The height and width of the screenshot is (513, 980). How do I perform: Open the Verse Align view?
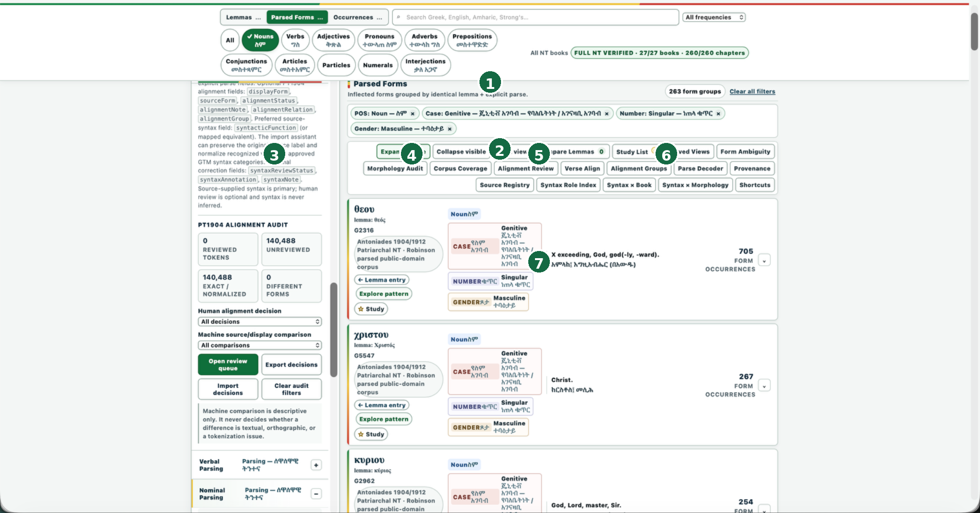(582, 168)
